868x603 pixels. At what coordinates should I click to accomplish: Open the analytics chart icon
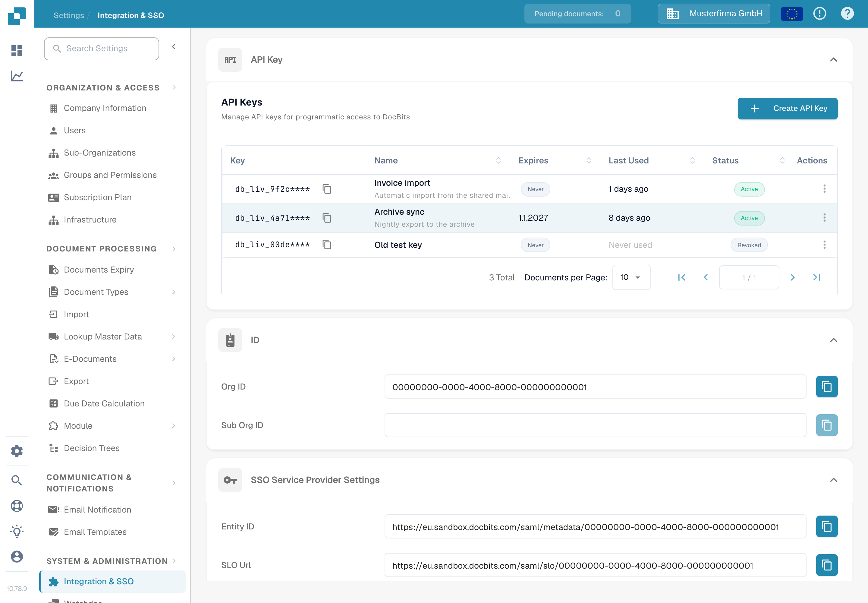tap(17, 76)
